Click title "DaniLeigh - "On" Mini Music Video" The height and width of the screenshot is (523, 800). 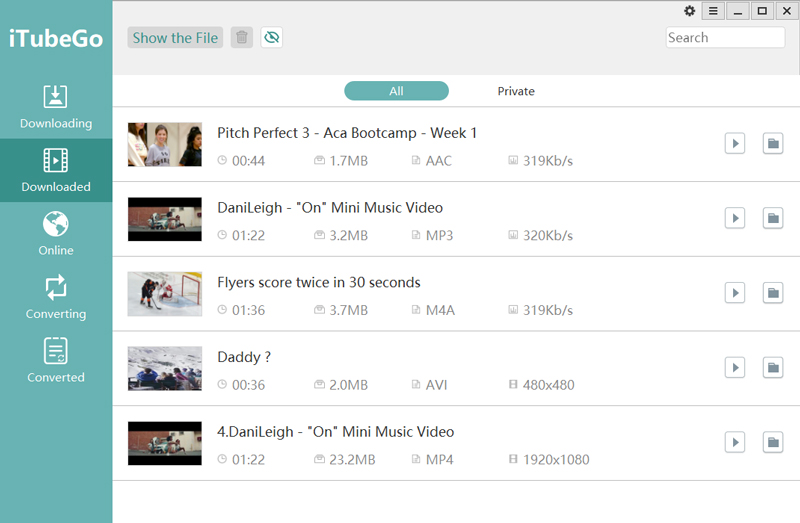[x=330, y=208]
